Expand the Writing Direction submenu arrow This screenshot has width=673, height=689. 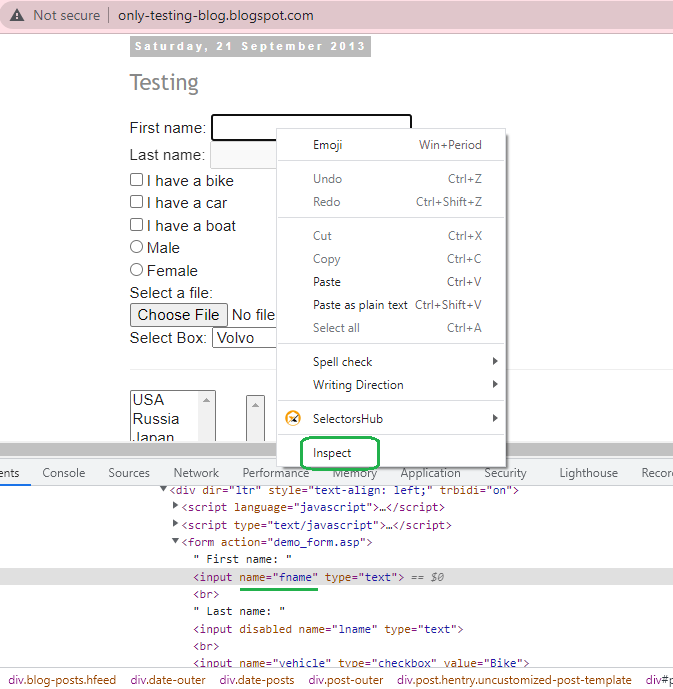click(x=495, y=384)
